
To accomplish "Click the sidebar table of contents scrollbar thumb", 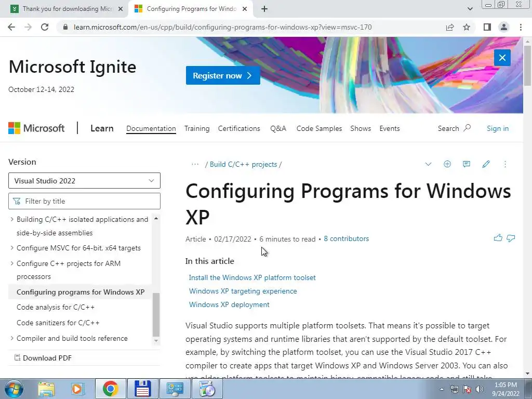I will point(156,314).
